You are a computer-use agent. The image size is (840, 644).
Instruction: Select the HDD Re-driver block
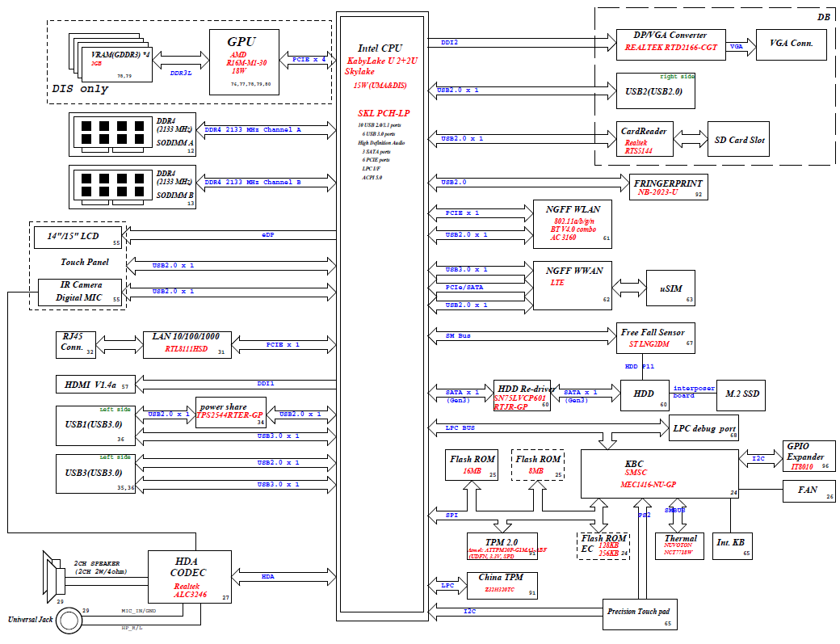pos(523,395)
